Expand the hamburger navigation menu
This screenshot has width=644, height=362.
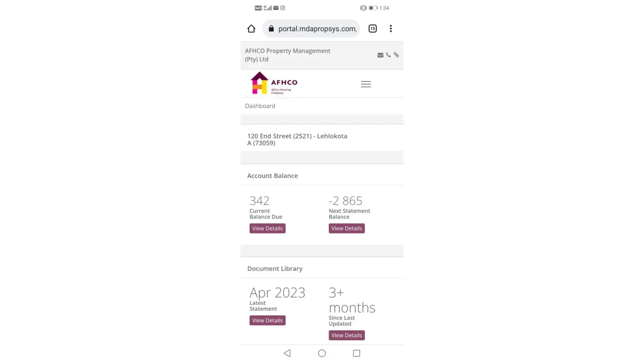[x=366, y=84]
